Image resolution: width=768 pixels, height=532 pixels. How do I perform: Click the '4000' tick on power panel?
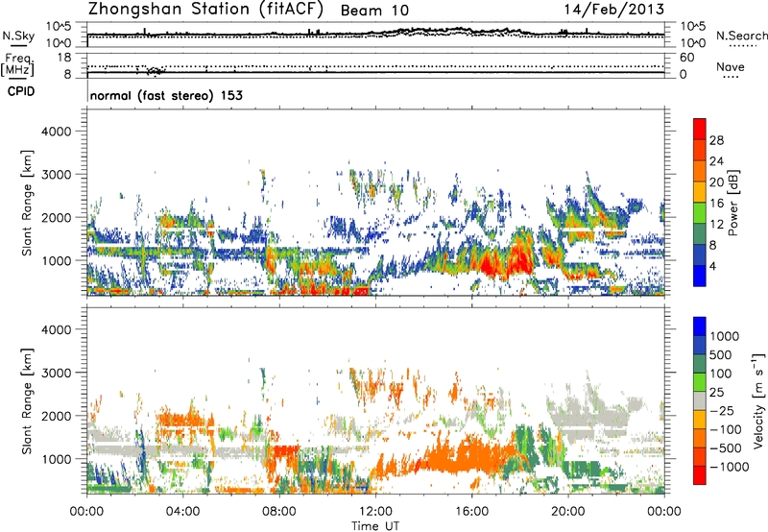click(x=56, y=132)
